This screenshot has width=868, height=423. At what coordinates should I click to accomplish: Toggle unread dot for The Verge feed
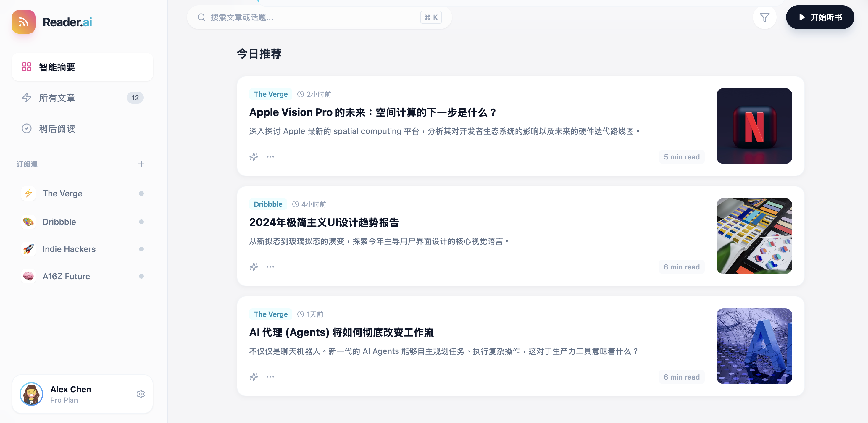tap(141, 193)
